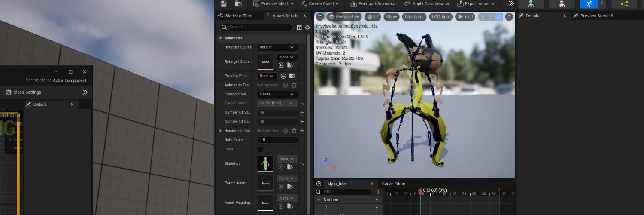The height and width of the screenshot is (215, 644).
Task: Toggle the Lit view mode button
Action: point(372,17)
